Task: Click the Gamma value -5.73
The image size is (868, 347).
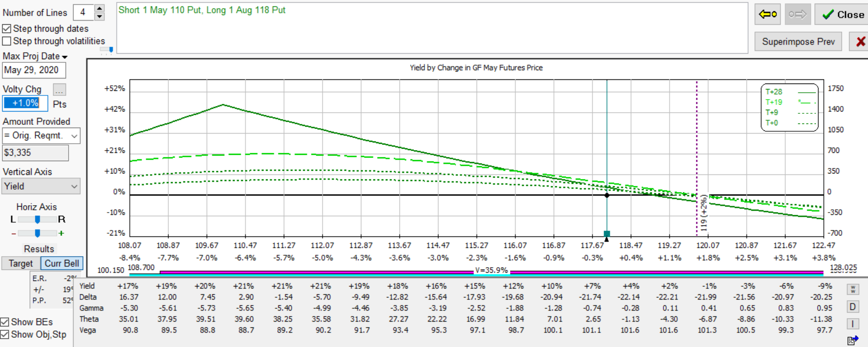Action: [207, 308]
